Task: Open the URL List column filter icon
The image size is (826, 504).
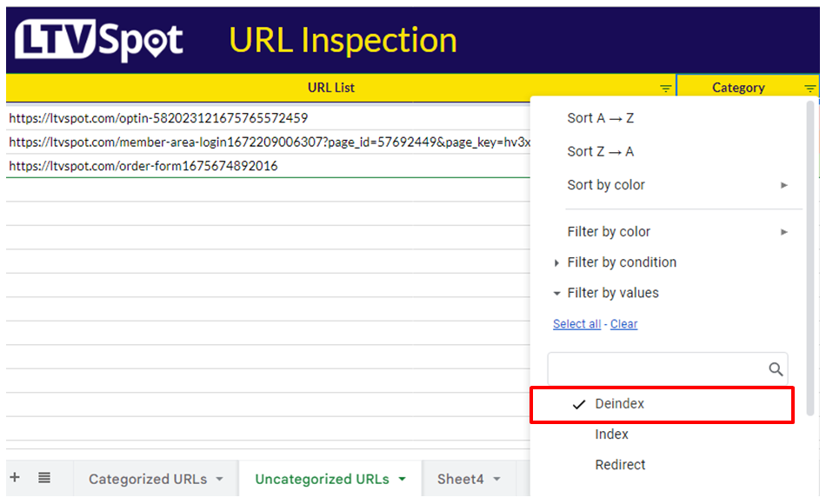Action: [665, 89]
